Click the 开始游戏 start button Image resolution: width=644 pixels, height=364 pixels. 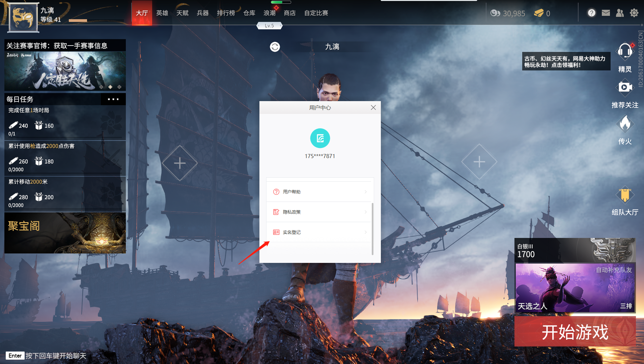[x=575, y=332]
